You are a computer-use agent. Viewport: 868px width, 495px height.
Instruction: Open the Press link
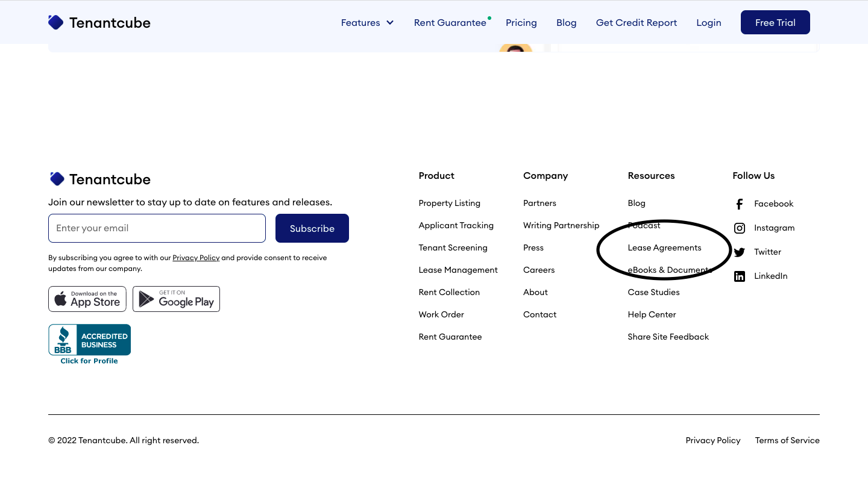pos(533,248)
